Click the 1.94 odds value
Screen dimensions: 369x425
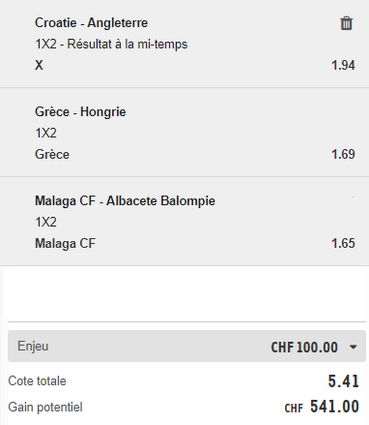(x=343, y=65)
